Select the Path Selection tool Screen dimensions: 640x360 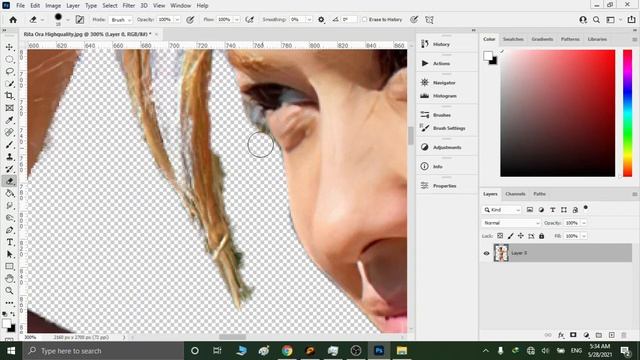pyautogui.click(x=9, y=254)
